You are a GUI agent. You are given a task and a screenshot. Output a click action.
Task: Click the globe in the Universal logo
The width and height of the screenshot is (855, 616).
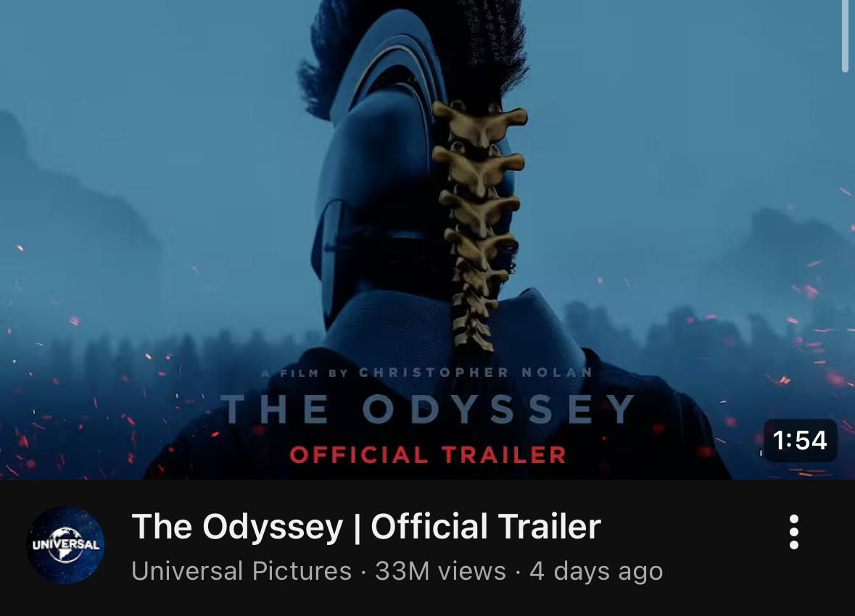coord(65,544)
